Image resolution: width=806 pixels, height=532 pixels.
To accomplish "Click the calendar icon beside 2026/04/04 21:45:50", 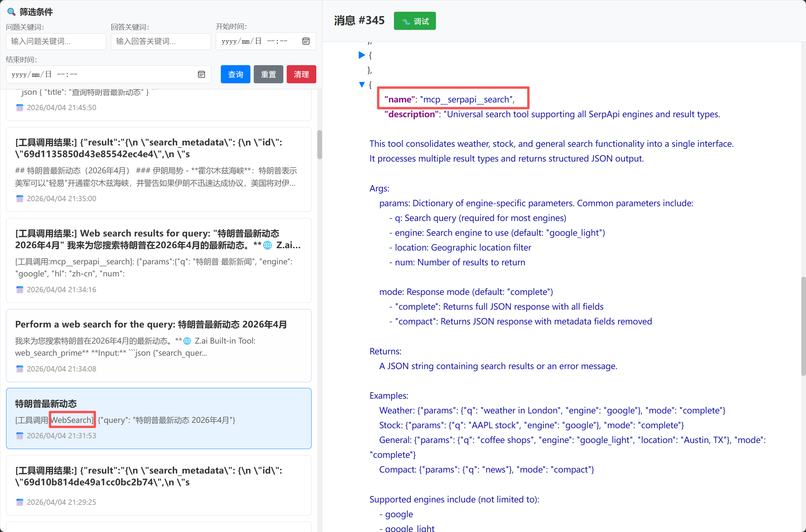I will click(20, 107).
